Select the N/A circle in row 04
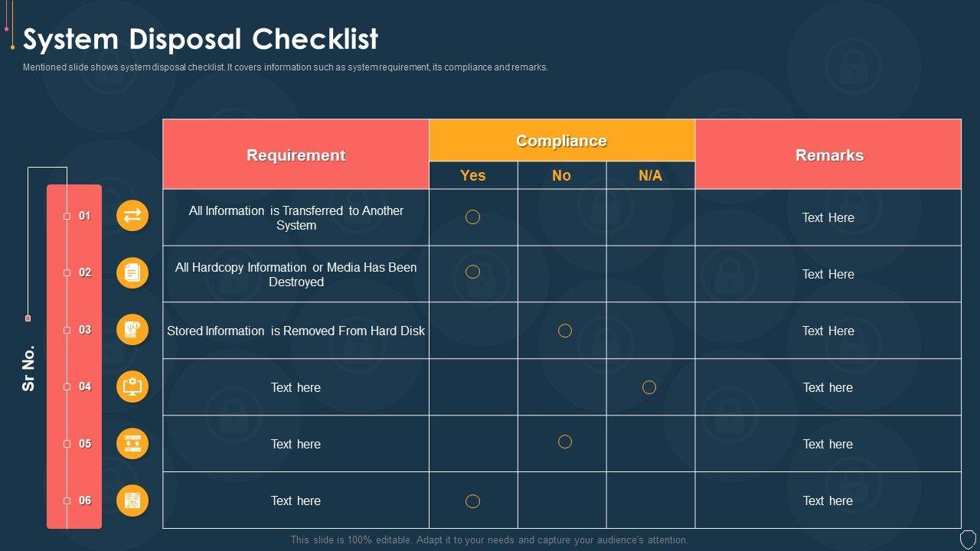 point(649,387)
